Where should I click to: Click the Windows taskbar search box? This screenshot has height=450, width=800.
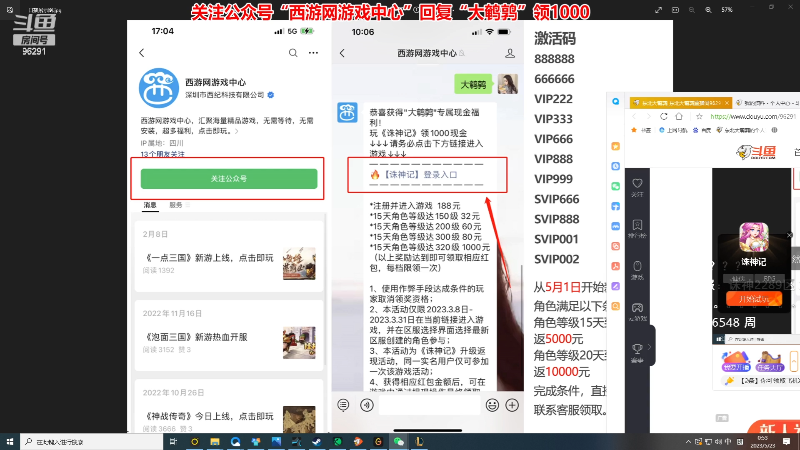91,441
